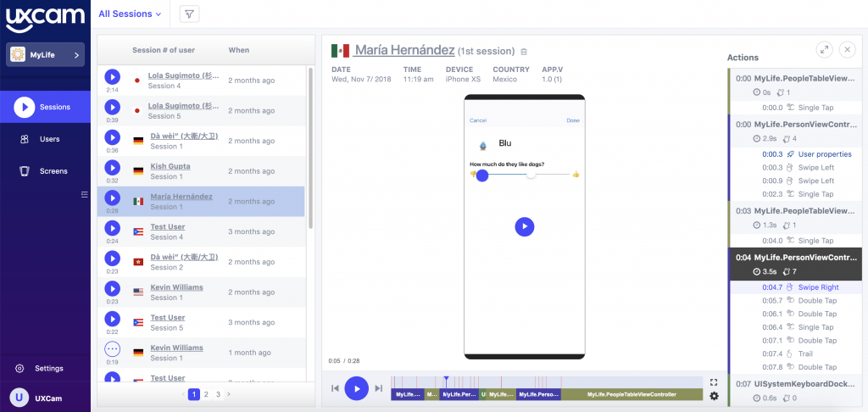Collapse the dark 0:04 MyLife.PersonViewContr... group
This screenshot has width=868, height=412.
[x=795, y=264]
